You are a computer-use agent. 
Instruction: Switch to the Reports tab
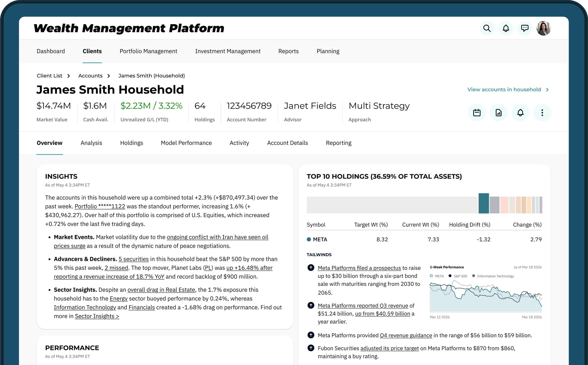click(288, 51)
